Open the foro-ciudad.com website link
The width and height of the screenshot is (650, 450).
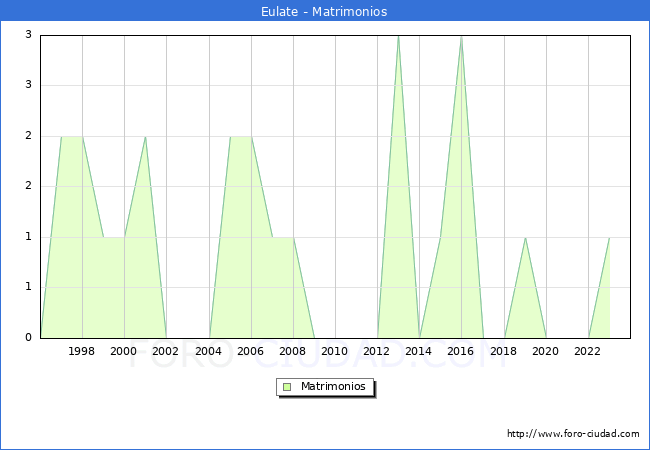pos(573,434)
